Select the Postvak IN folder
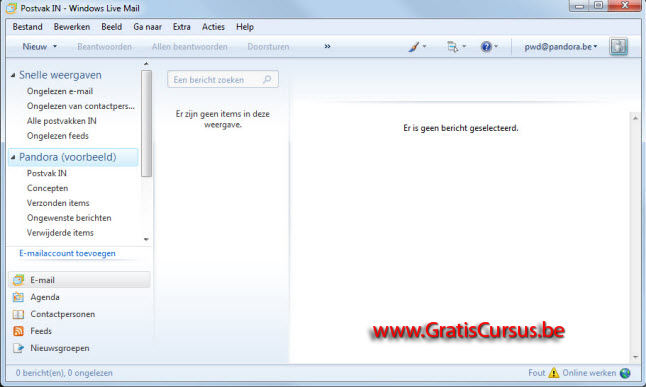This screenshot has width=646, height=387. tap(47, 173)
